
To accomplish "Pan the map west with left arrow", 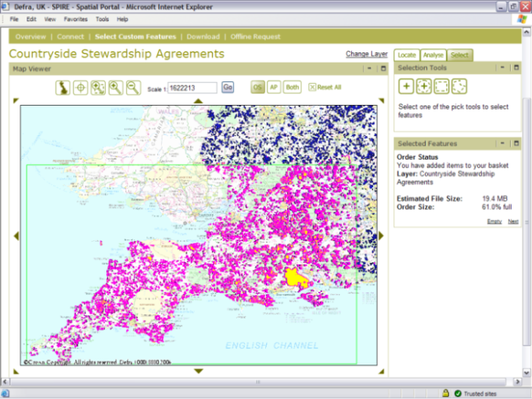I will coord(16,235).
